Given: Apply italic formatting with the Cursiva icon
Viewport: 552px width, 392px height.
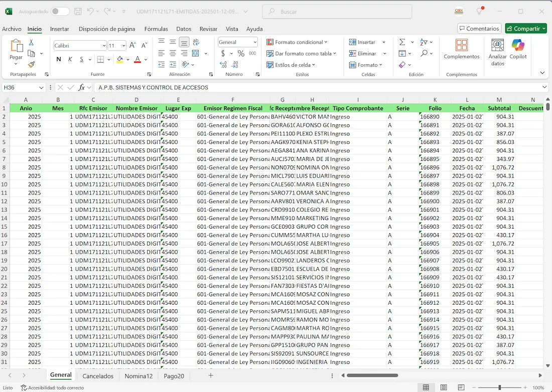Looking at the screenshot, I should coord(70,59).
